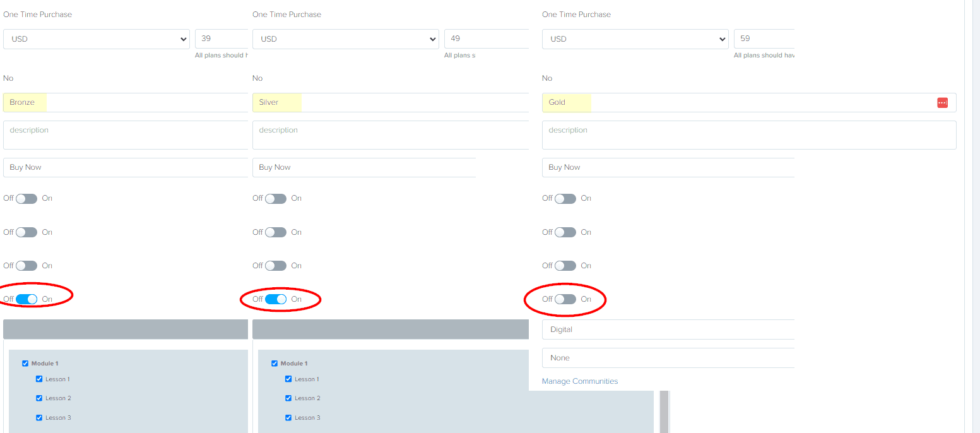Uncheck Lesson 2 in Silver column
The image size is (980, 433).
(288, 398)
